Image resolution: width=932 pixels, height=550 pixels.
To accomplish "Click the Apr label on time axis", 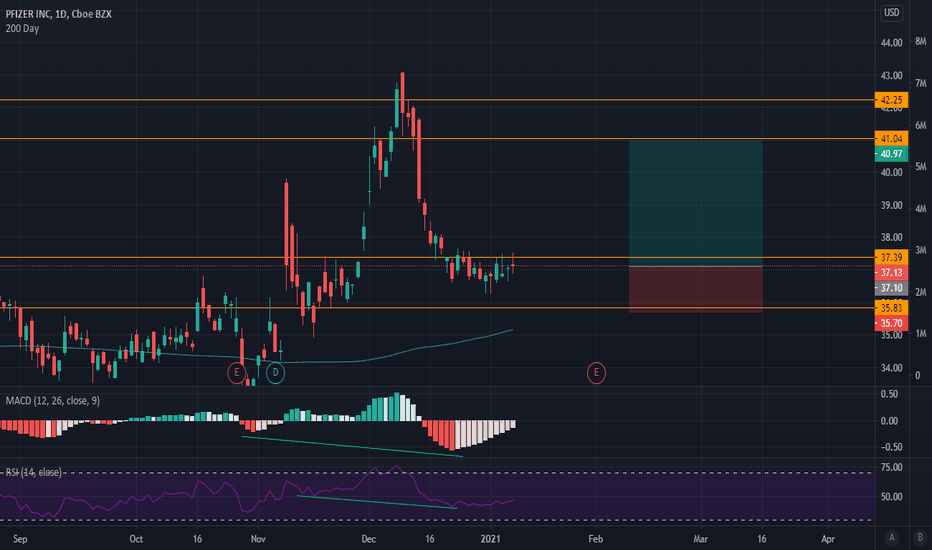I will click(x=828, y=539).
